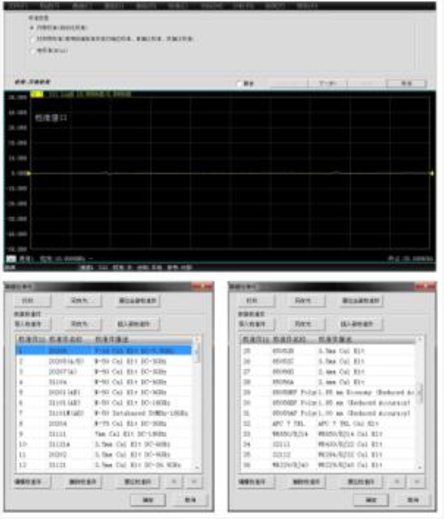The image size is (444, 519).
Task: Select row 7 Databased 10MHz kit in left list
Action: tap(104, 413)
